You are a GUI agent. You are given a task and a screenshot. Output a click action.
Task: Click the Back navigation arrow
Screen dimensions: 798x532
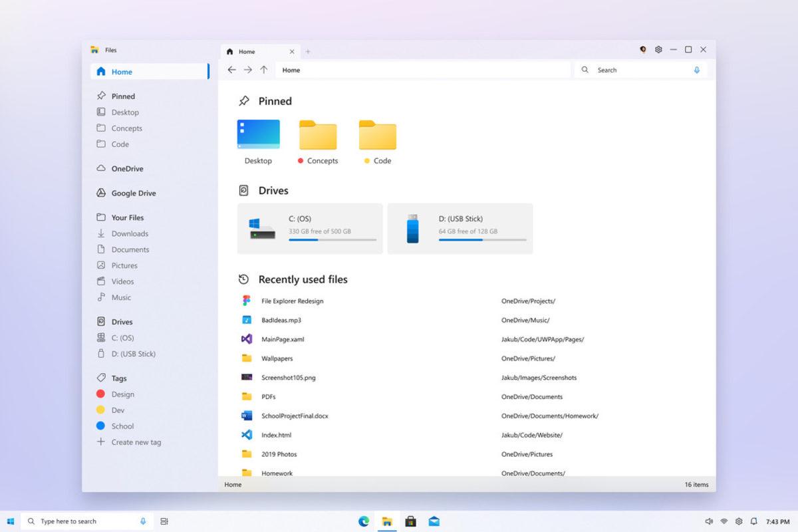[x=231, y=69]
